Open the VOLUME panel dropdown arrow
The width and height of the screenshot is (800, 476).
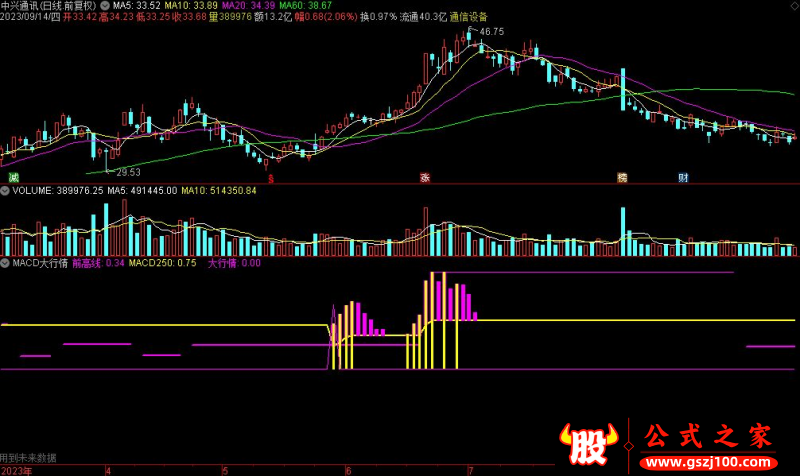[5, 191]
